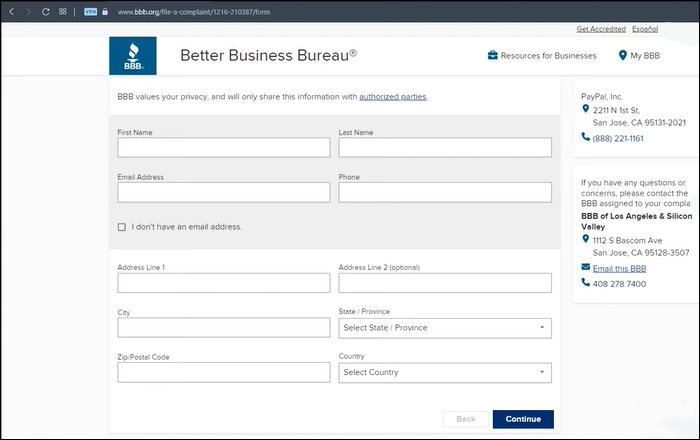This screenshot has width=700, height=440.
Task: Call PayPal via (888) 221-1161 link
Action: click(618, 138)
